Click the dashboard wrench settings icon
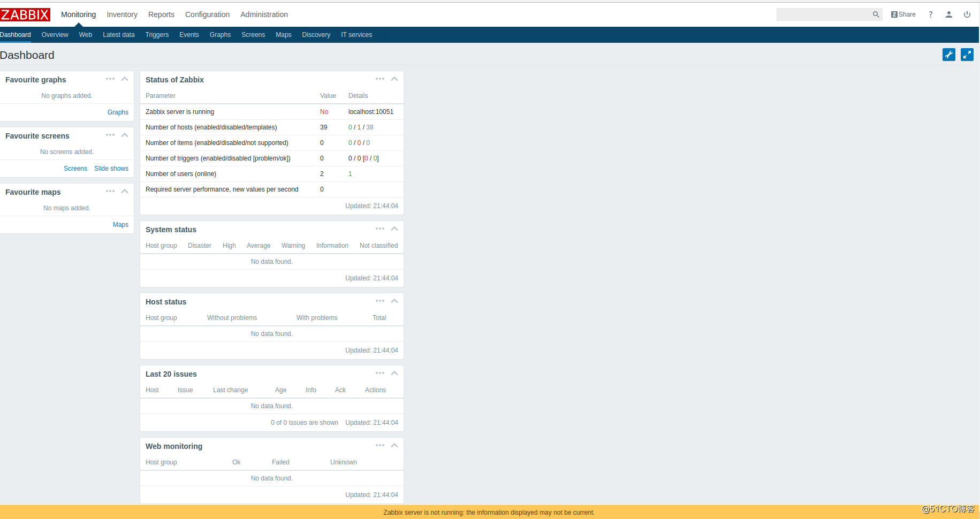The image size is (980, 519). (x=949, y=55)
